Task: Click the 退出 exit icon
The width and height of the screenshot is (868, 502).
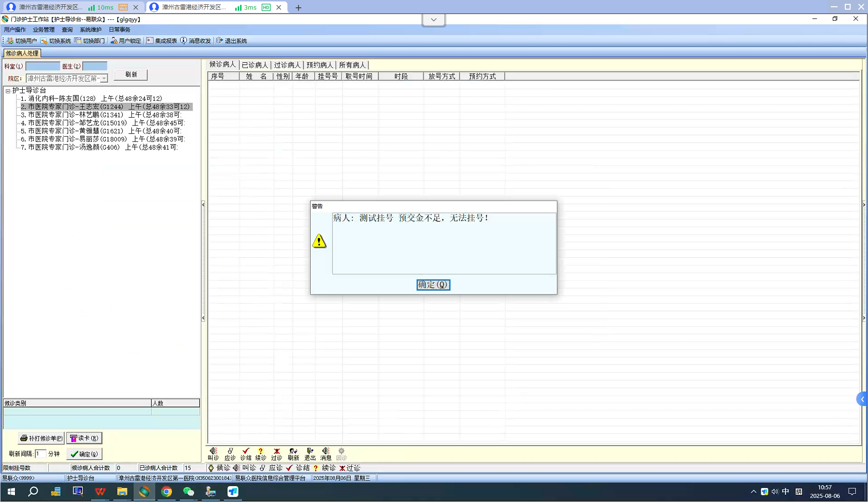Action: 310,454
